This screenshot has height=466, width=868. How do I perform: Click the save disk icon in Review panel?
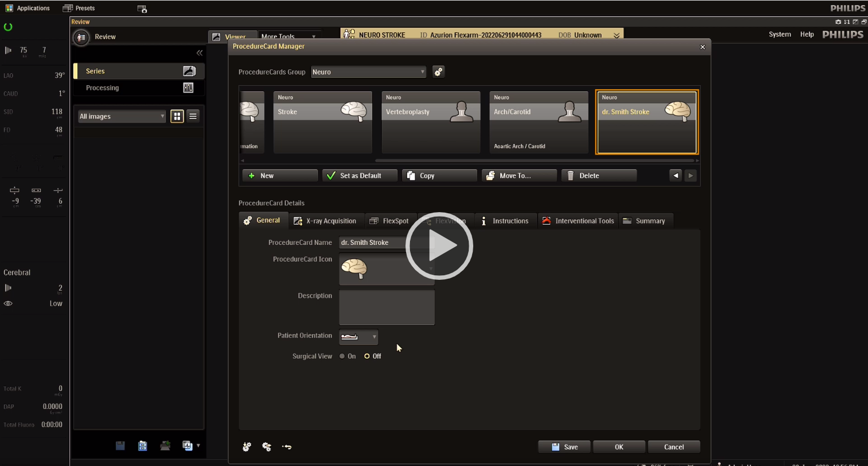[120, 446]
